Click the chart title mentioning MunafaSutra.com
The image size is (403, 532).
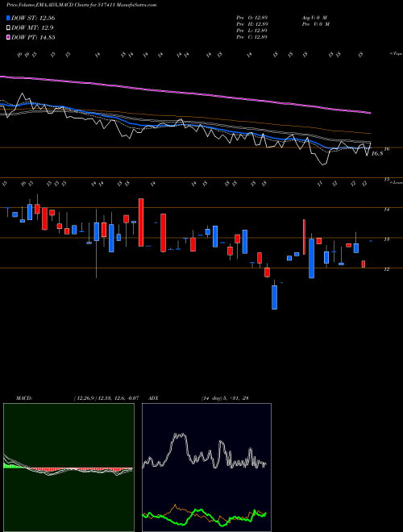(x=81, y=5)
